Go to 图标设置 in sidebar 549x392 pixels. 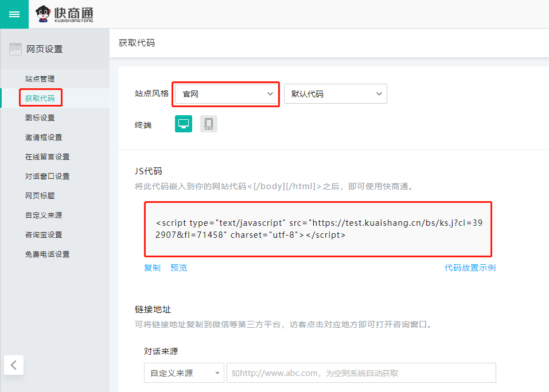click(40, 118)
